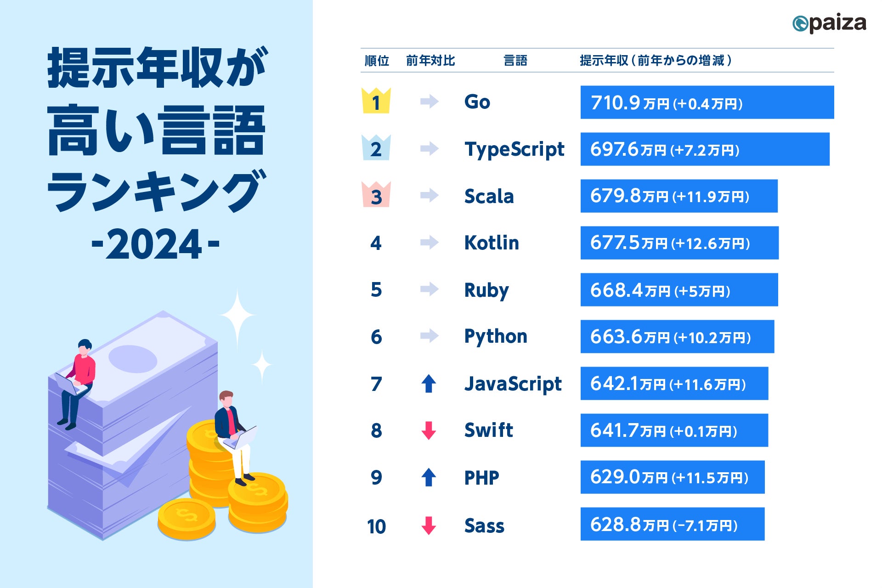
Task: Click the blue up arrow beside JavaScript
Action: (429, 384)
